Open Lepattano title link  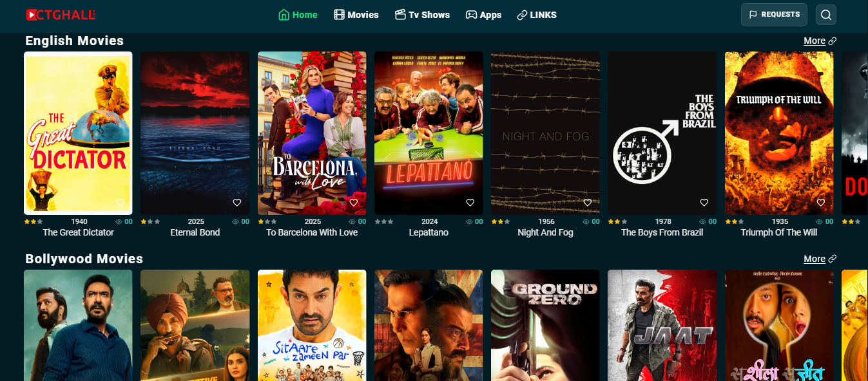429,232
